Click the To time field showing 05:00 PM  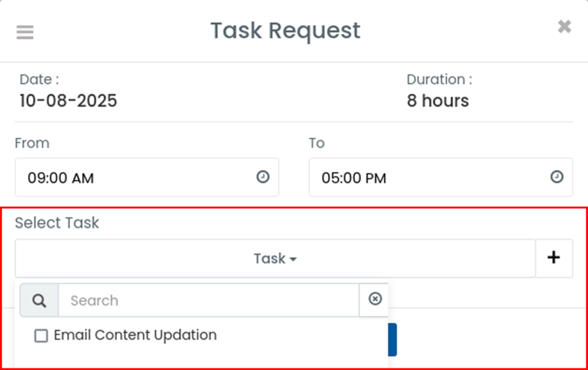coord(440,177)
